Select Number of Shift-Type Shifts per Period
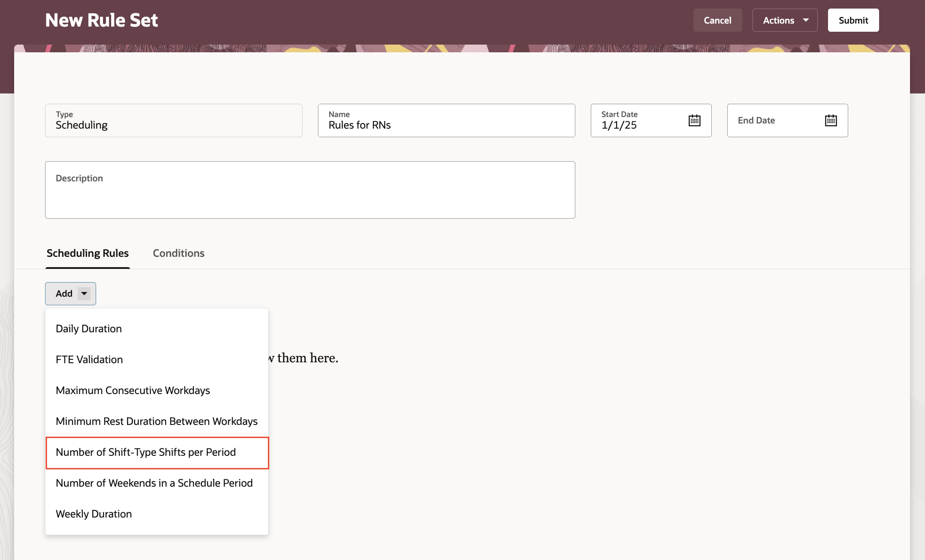925x560 pixels. 146,452
